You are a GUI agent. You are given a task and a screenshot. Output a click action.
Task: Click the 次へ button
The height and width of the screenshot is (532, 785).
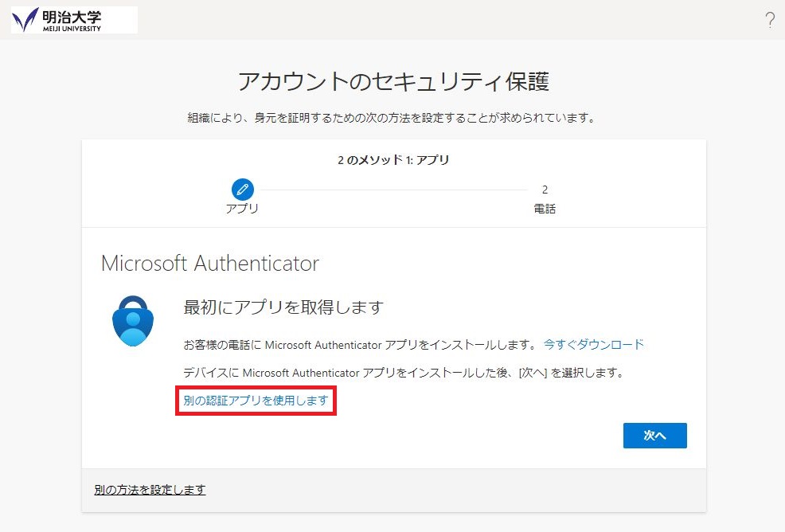(655, 436)
